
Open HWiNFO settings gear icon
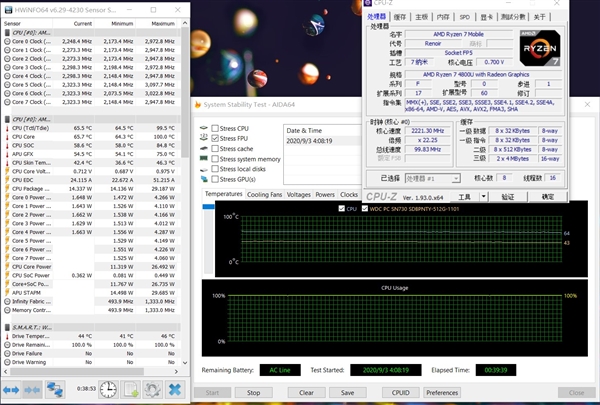[x=152, y=388]
